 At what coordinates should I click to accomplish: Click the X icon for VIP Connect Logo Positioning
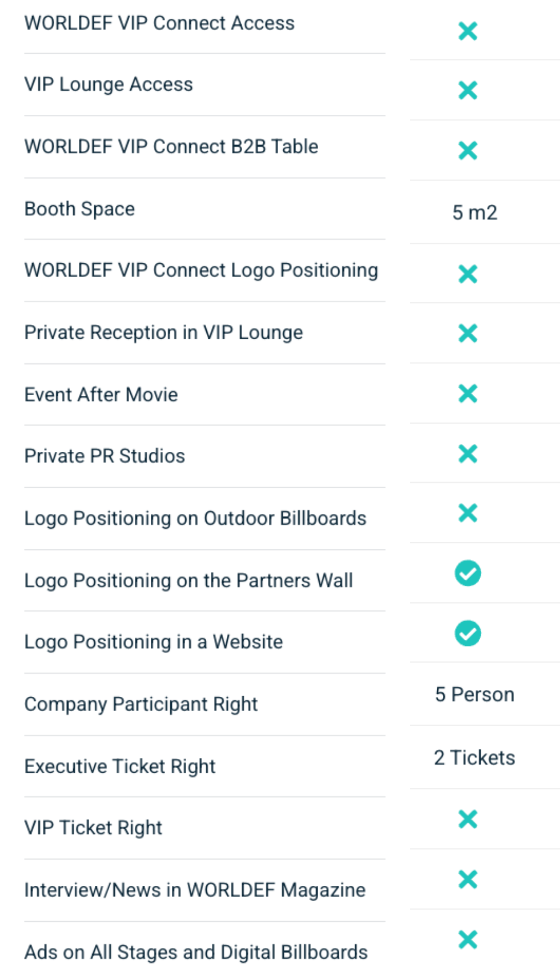468,274
